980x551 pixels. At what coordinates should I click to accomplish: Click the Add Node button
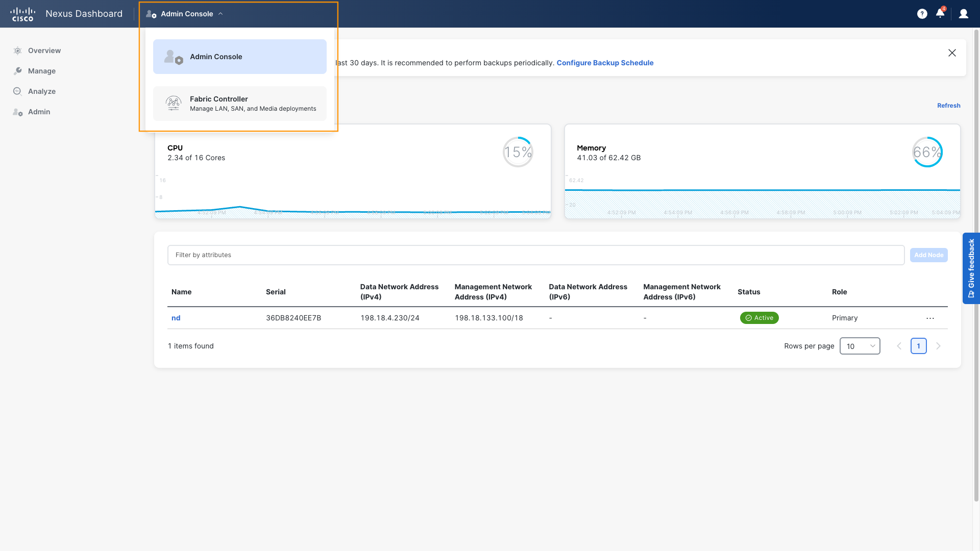929,255
